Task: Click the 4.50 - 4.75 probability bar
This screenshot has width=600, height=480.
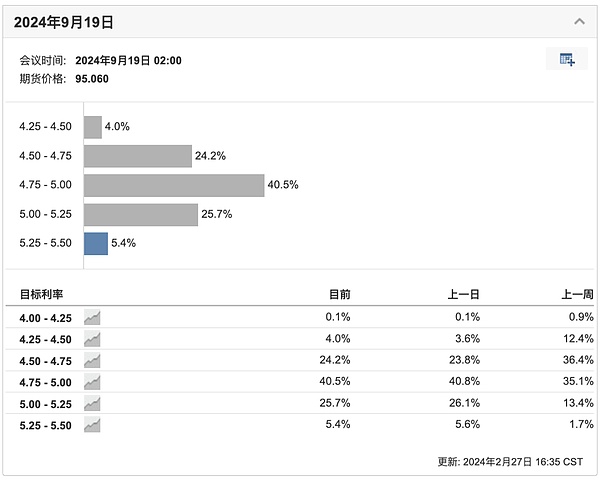Action: (x=137, y=156)
